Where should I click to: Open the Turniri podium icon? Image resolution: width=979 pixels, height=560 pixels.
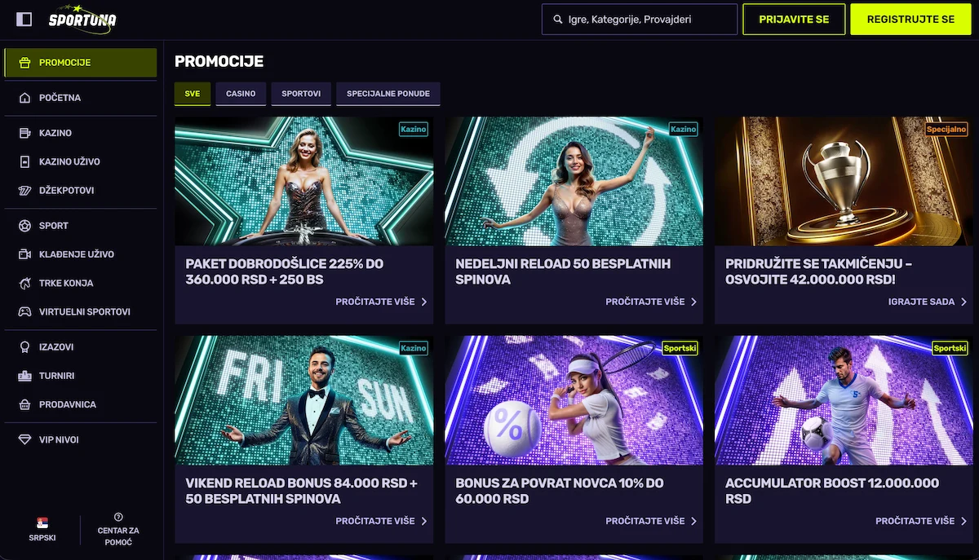coord(24,376)
